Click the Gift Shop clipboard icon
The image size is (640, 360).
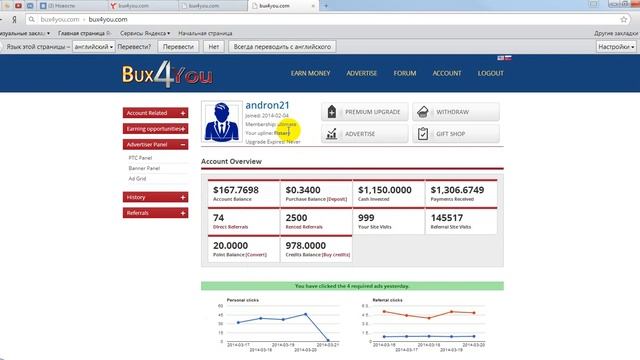coord(423,133)
